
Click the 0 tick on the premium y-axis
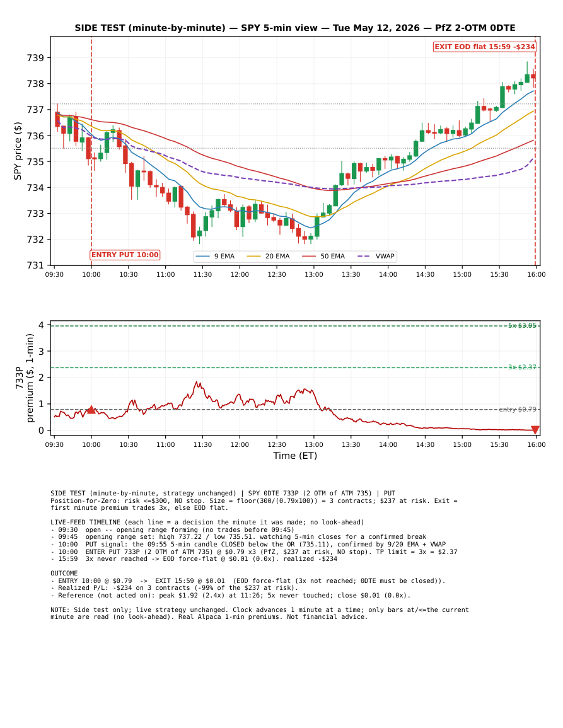[x=42, y=430]
